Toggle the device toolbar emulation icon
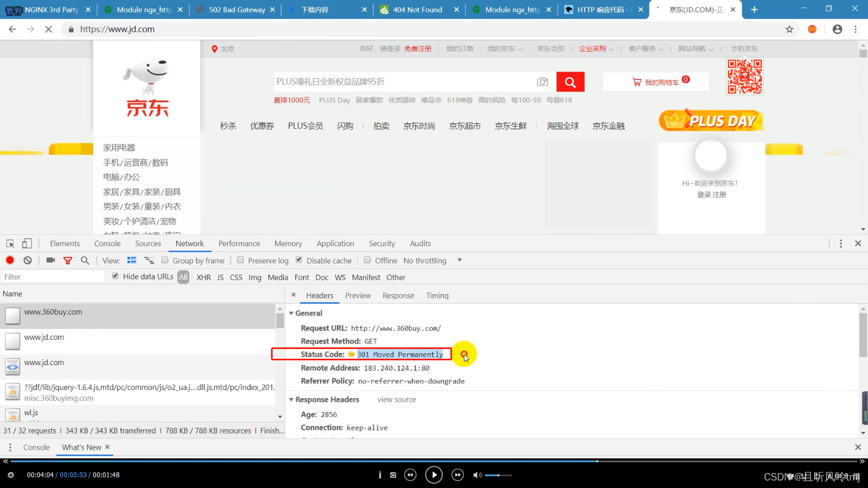 (x=26, y=243)
